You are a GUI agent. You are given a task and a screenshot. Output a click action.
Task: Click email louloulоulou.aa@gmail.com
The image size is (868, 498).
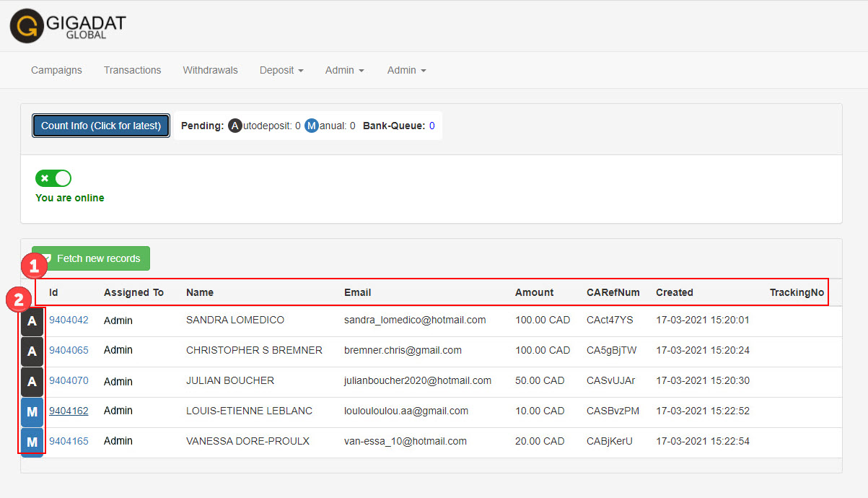click(406, 411)
